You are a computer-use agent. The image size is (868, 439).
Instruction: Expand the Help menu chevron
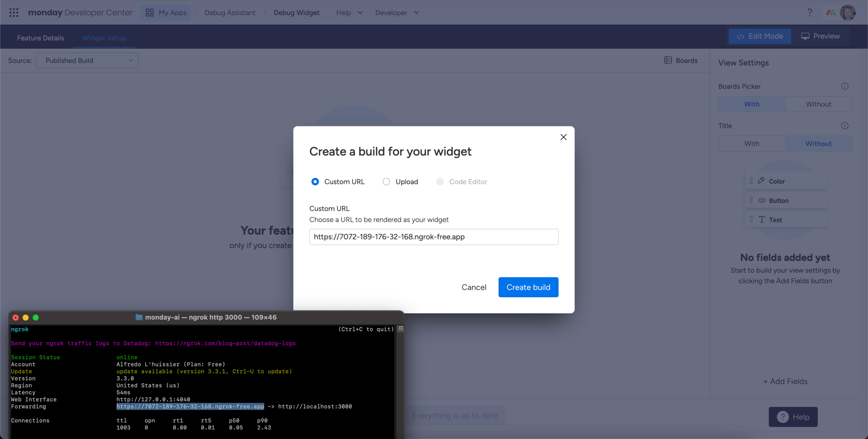point(360,13)
